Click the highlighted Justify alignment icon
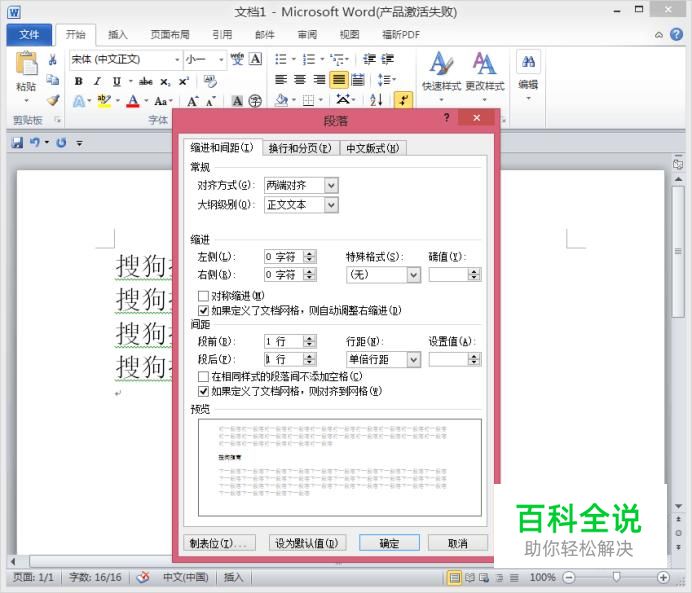 tap(338, 80)
